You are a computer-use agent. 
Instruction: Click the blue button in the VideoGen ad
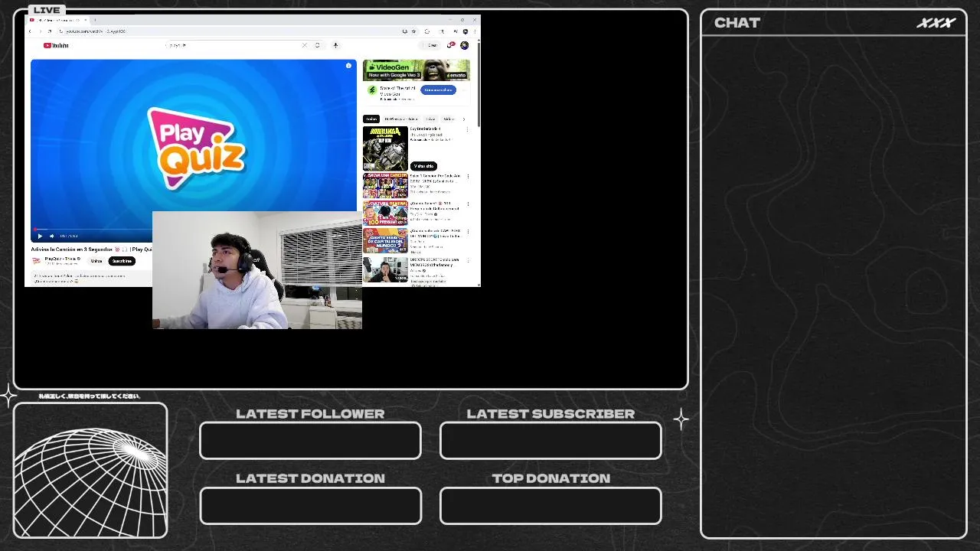tap(438, 90)
